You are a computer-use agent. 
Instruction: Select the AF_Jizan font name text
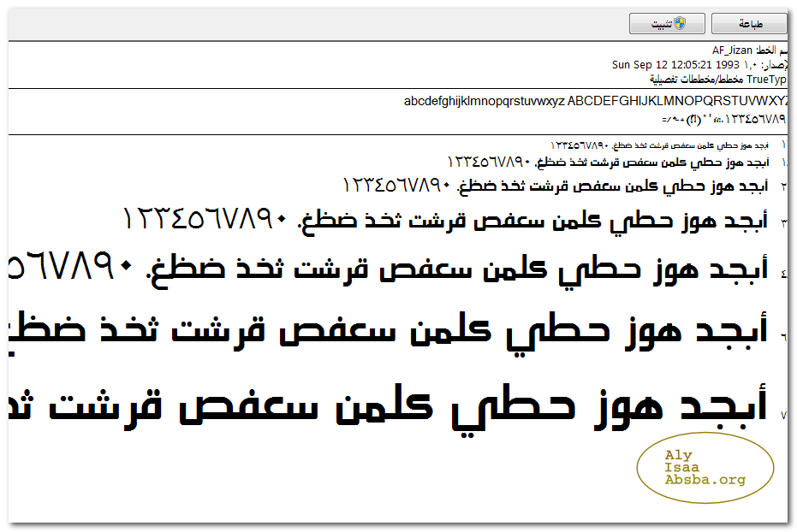point(731,50)
